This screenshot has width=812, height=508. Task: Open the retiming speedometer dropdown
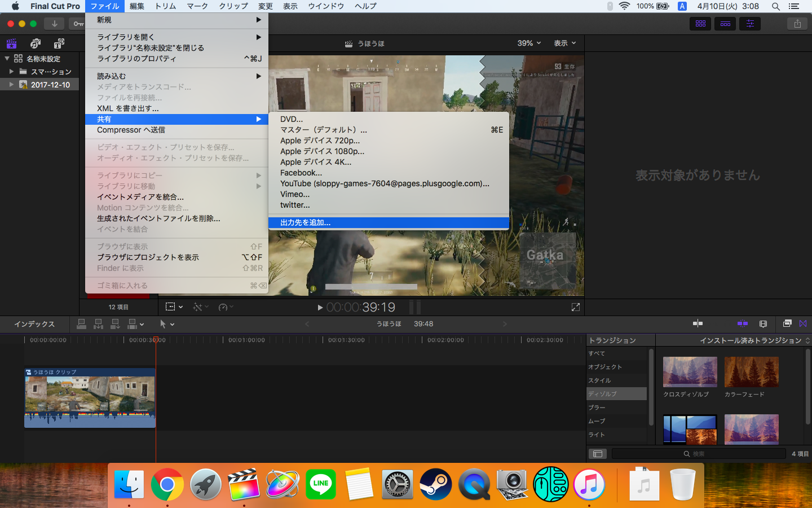point(226,307)
